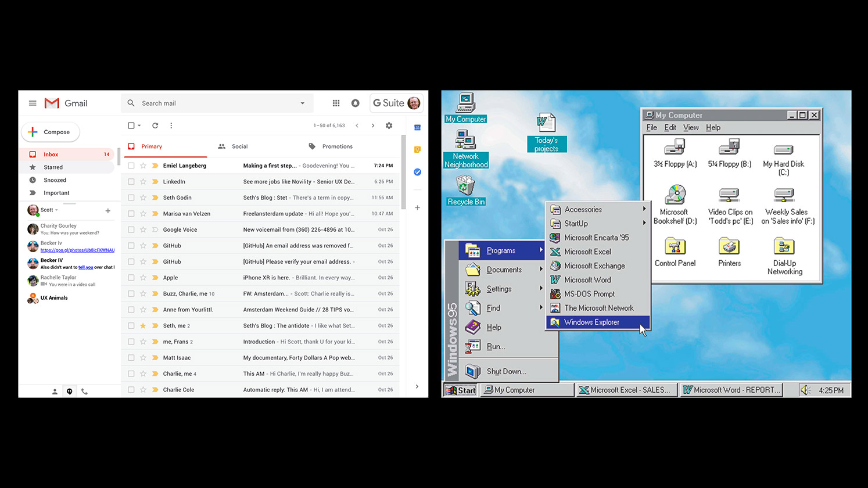
Task: Click the Network Neighborhood desktop icon
Action: pos(465,149)
